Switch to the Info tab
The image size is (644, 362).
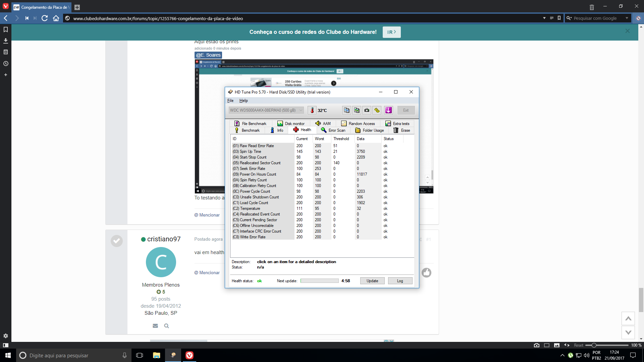tap(277, 130)
